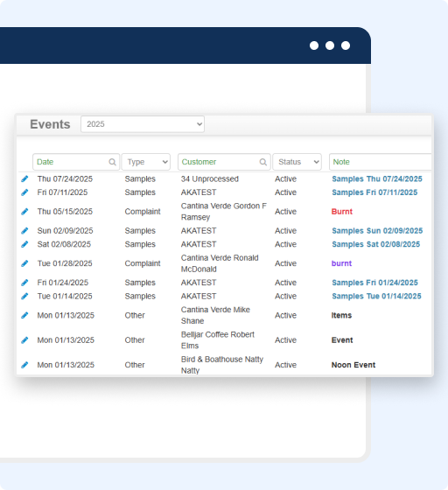Screen dimensions: 448x490
Task: Open the purple burnt note link
Action: tap(341, 263)
